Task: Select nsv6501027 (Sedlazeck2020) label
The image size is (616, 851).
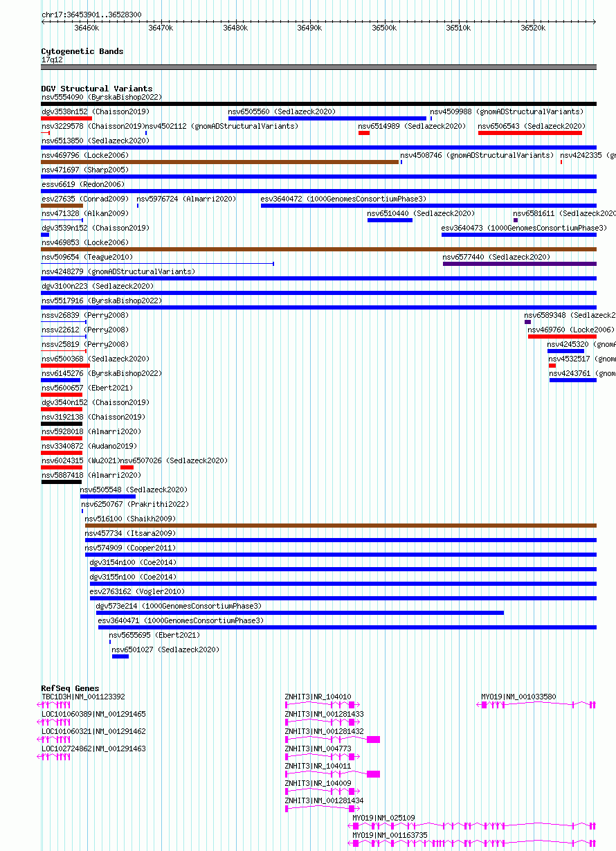Action: coord(165,650)
